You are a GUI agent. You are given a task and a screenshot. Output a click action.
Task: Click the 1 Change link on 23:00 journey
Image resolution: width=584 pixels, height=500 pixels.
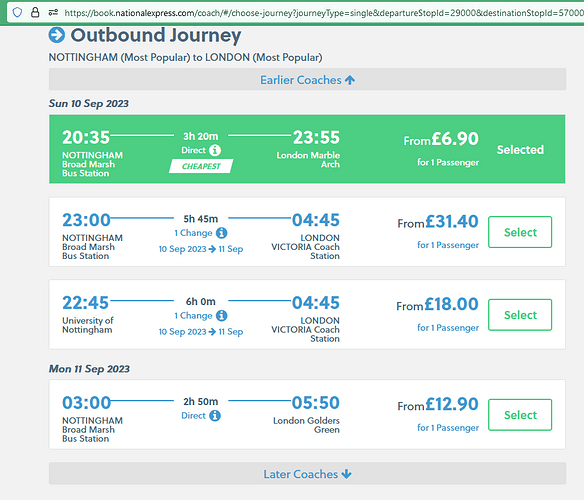pyautogui.click(x=193, y=233)
